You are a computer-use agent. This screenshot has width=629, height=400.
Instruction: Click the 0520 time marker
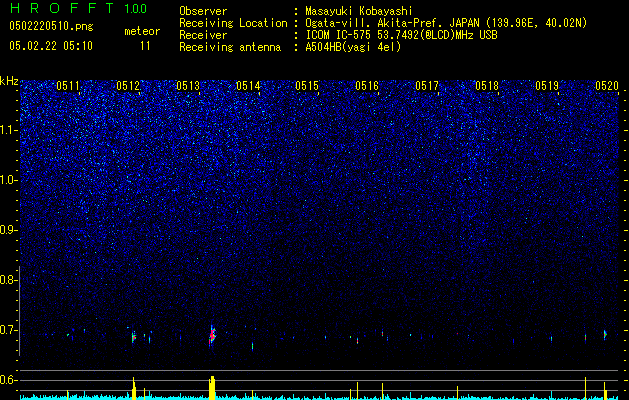pos(607,86)
